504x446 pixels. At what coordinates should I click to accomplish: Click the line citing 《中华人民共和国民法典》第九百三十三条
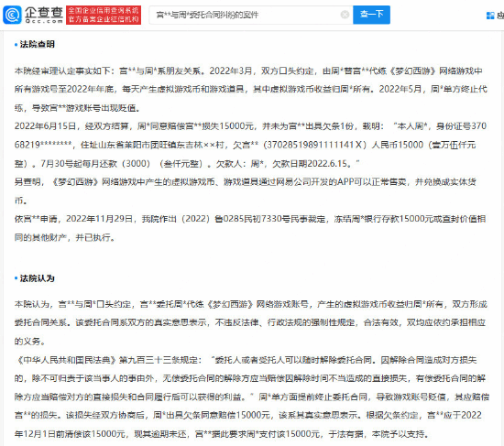(x=246, y=360)
